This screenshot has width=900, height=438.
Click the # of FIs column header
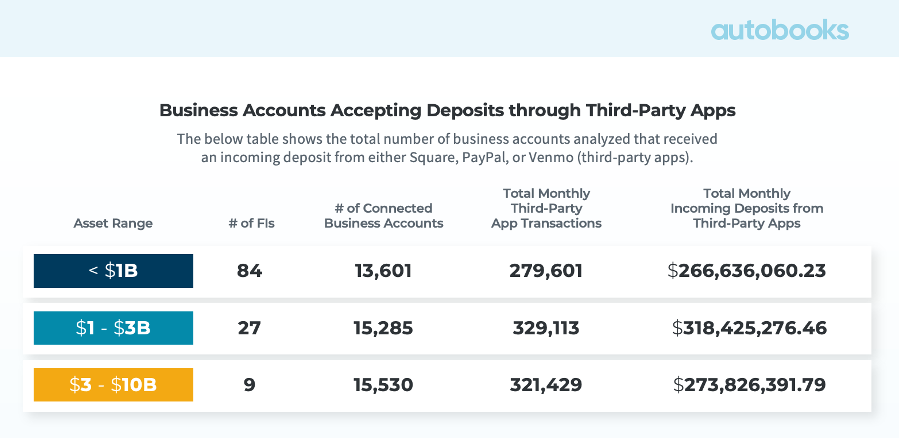[251, 223]
